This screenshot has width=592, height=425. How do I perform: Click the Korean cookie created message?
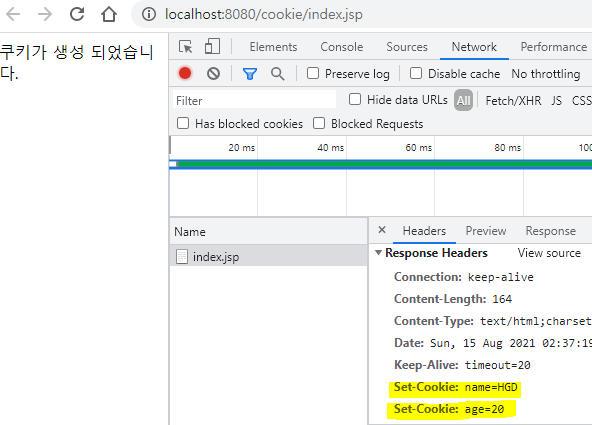pyautogui.click(x=77, y=62)
